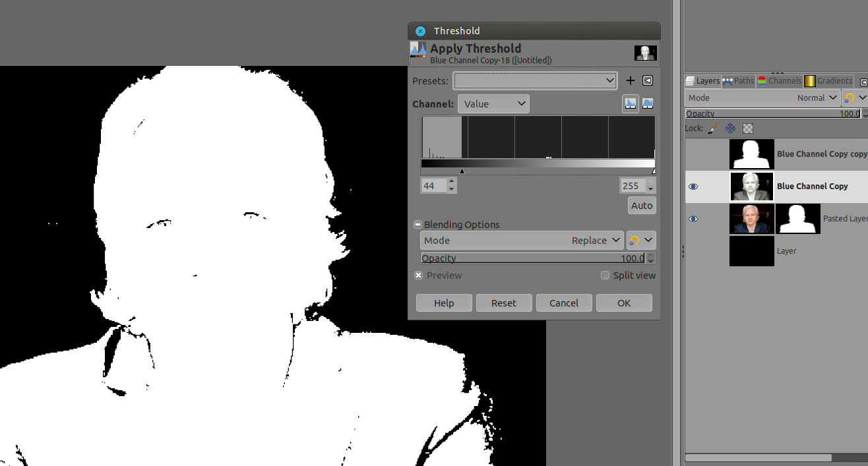Click 'Pasted Layer' name text
Screen dimensions: 868x466
(x=846, y=219)
